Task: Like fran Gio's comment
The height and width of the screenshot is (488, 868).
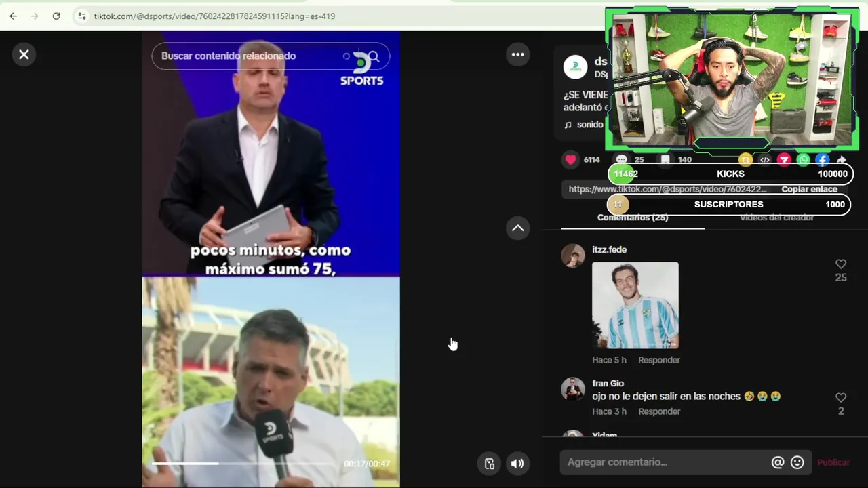Action: pos(841,397)
